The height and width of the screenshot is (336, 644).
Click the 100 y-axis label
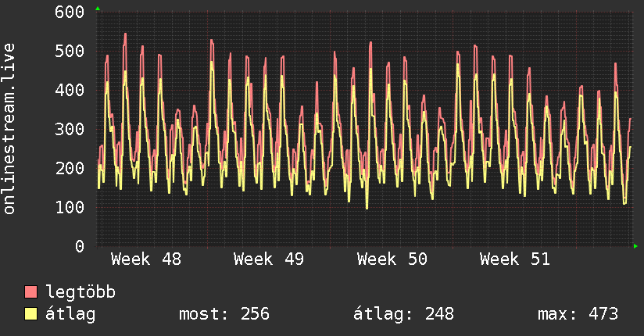pos(70,207)
